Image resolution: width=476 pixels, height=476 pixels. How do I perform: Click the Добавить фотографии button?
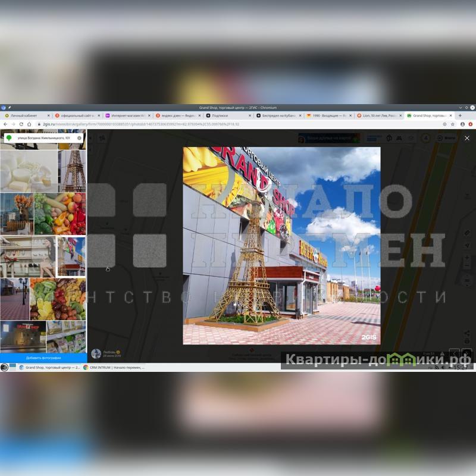click(x=43, y=358)
